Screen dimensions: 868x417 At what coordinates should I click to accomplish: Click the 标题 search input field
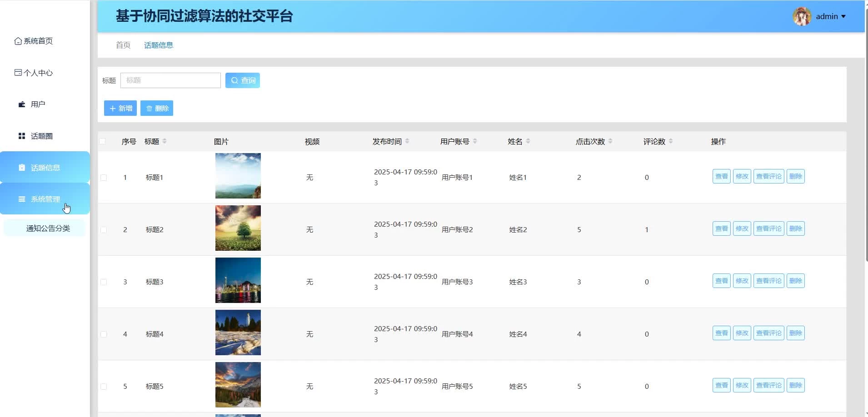[x=170, y=80]
